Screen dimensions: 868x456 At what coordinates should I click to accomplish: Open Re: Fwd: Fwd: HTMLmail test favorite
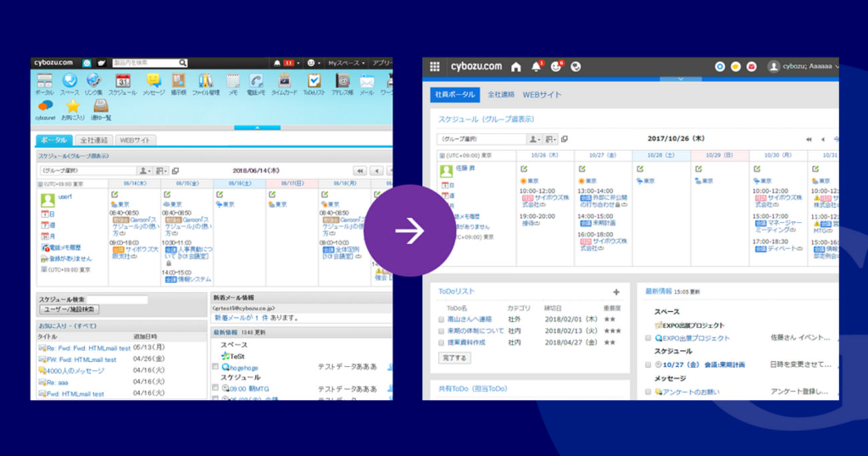pyautogui.click(x=87, y=349)
